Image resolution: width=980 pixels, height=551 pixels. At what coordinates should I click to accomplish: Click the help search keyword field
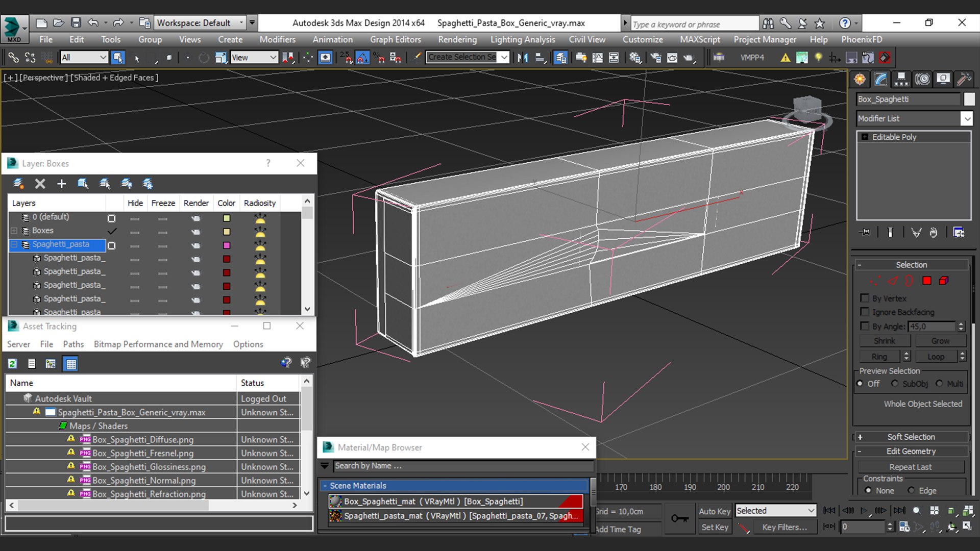pyautogui.click(x=694, y=24)
